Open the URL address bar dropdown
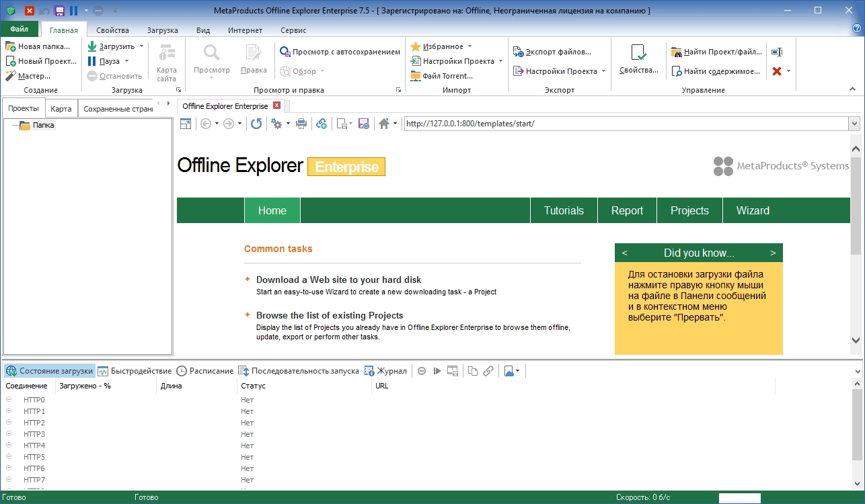The image size is (865, 504). 854,124
